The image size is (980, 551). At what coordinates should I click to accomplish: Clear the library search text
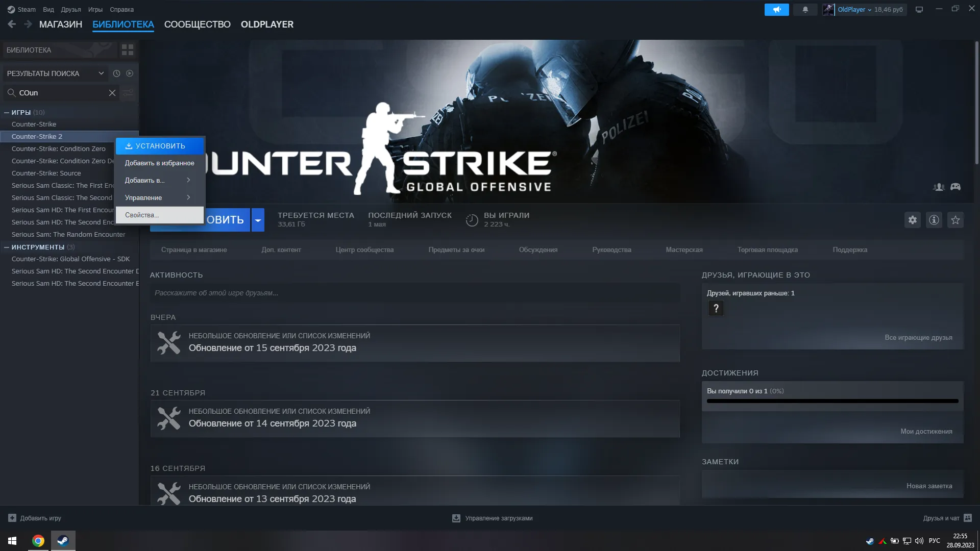112,93
